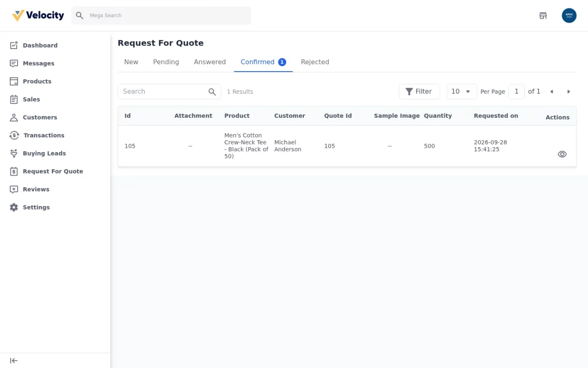This screenshot has height=368, width=588.
Task: Switch to the Pending tab
Action: [x=166, y=62]
